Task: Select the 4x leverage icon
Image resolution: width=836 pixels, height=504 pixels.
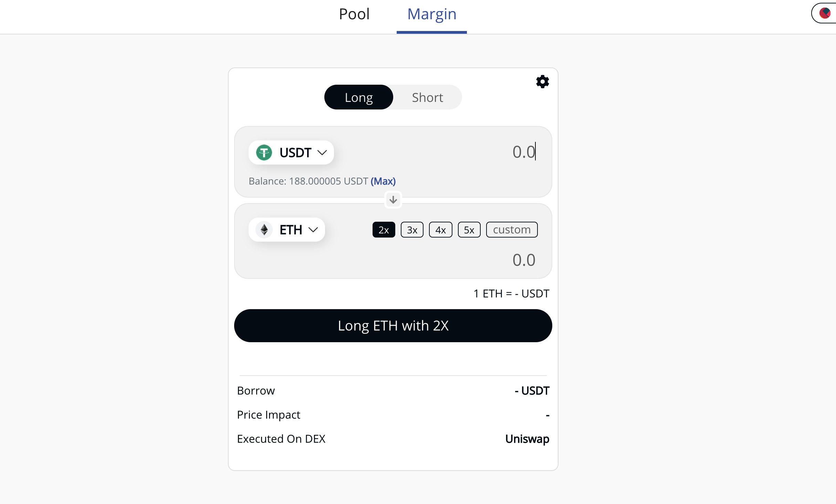Action: coord(440,229)
